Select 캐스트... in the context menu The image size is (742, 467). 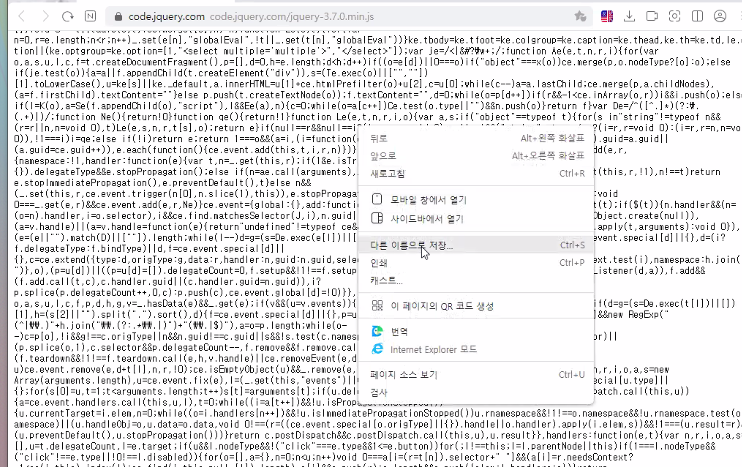tap(477, 280)
